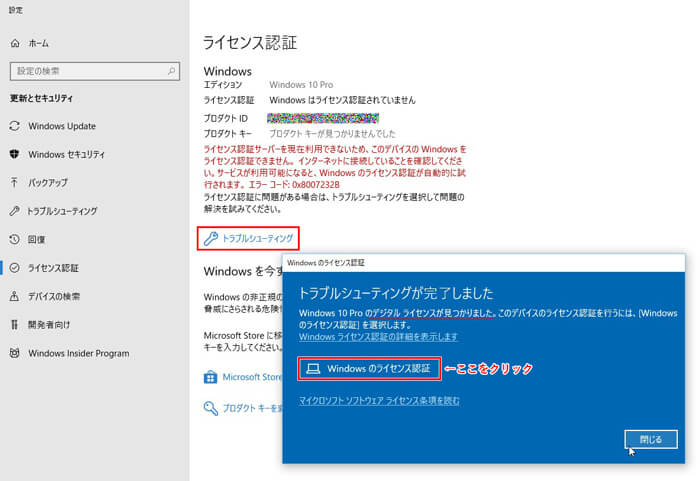Click the obscured プロダクト ID value
The height and width of the screenshot is (481, 700).
[323, 118]
